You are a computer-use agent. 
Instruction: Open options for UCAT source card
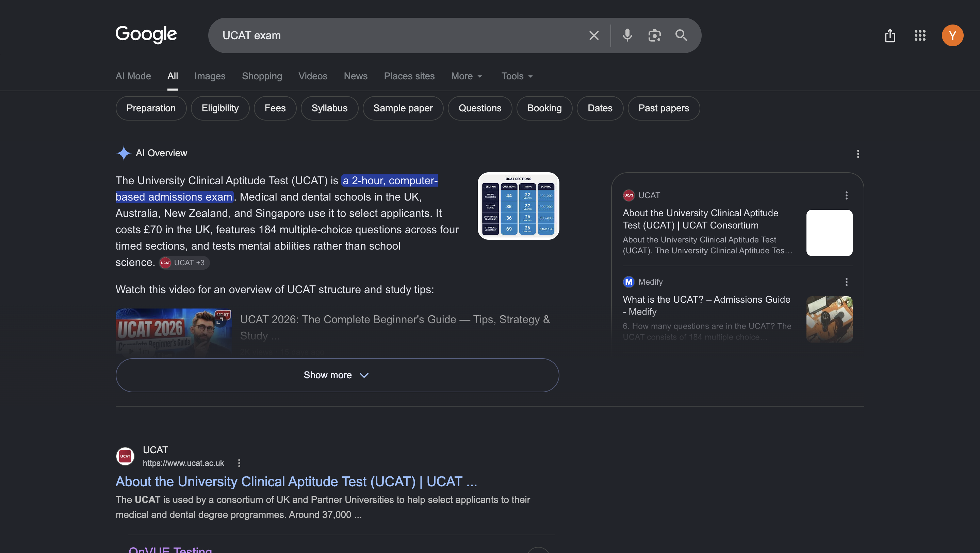click(x=847, y=195)
